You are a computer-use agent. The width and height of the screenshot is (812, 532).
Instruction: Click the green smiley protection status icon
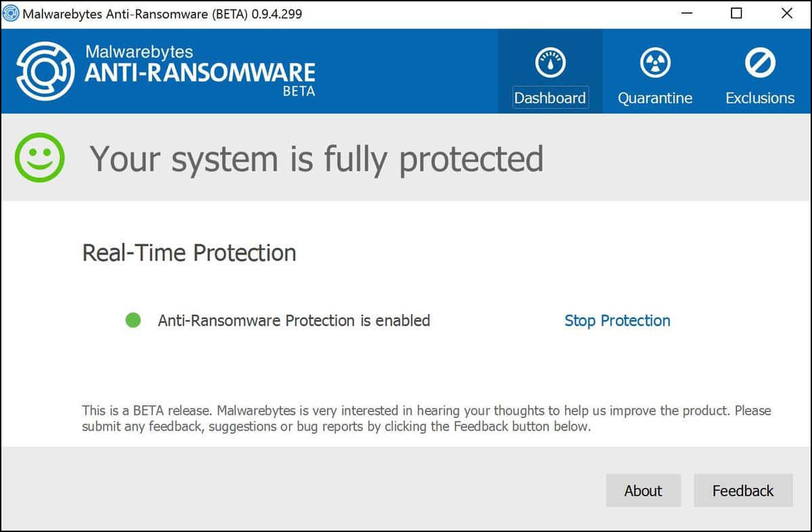pos(39,157)
